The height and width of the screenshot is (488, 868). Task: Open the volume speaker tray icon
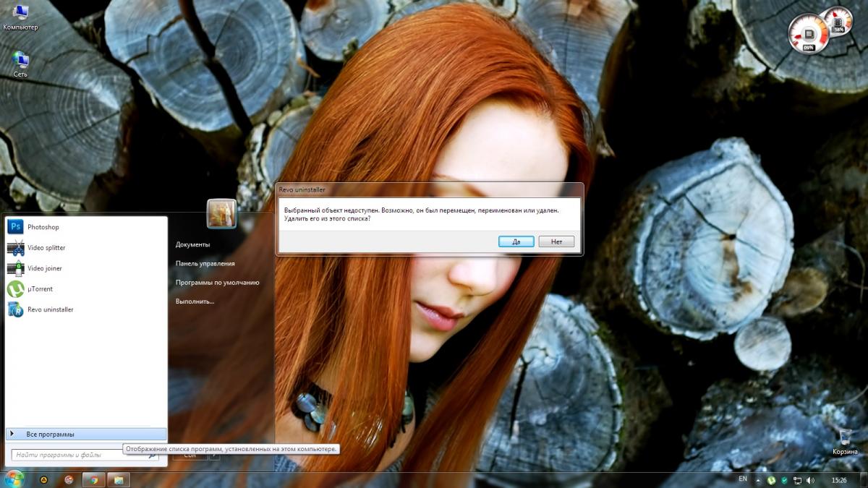click(809, 480)
